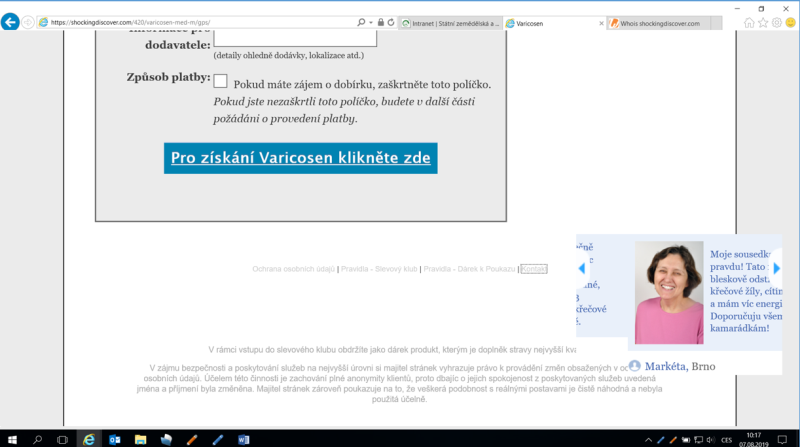The width and height of the screenshot is (800, 447).
Task: Open the blue pen app on taskbar
Action: pyautogui.click(x=218, y=439)
